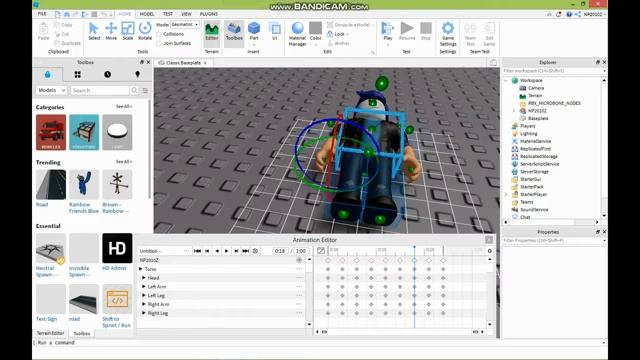Switch to Toolbox inventory grid tab
The width and height of the screenshot is (640, 360).
[x=78, y=74]
